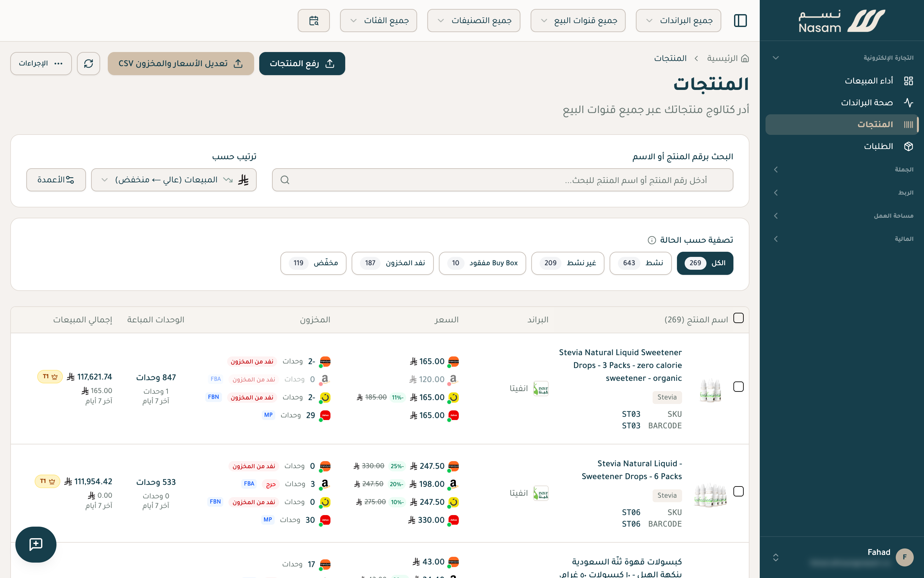Click Jahez stock icon beside 30 units
The image size is (924, 578).
click(325, 520)
